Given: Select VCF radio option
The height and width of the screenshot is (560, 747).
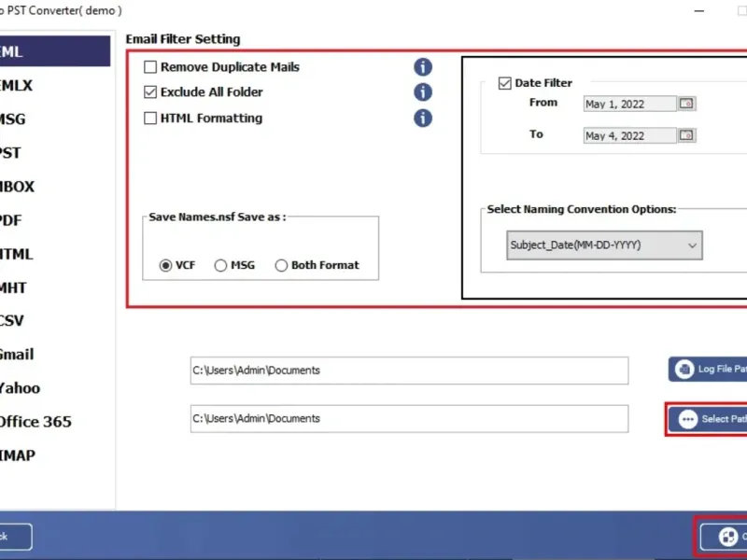Looking at the screenshot, I should click(165, 265).
